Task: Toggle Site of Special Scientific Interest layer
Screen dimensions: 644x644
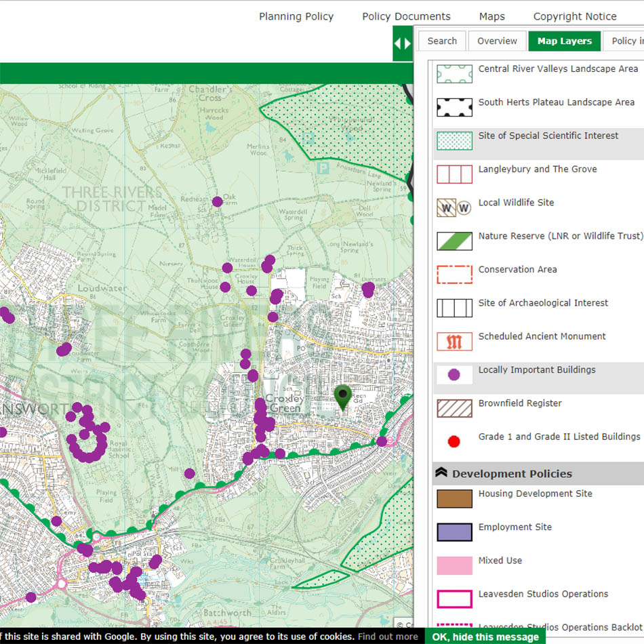Action: (548, 136)
